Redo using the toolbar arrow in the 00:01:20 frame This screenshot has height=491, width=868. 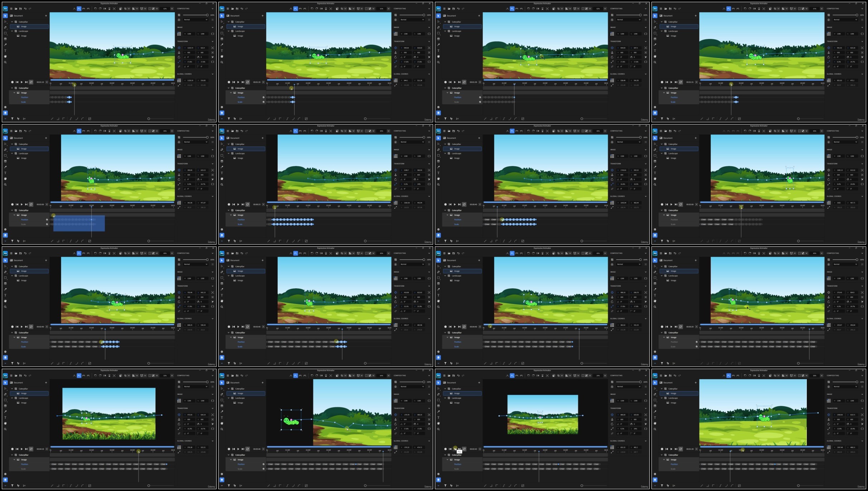point(246,9)
